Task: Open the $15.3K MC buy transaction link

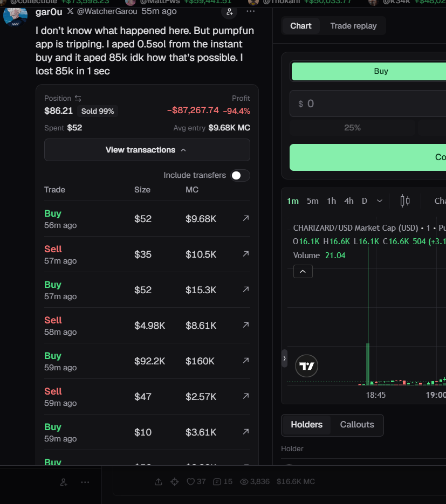Action: [246, 289]
